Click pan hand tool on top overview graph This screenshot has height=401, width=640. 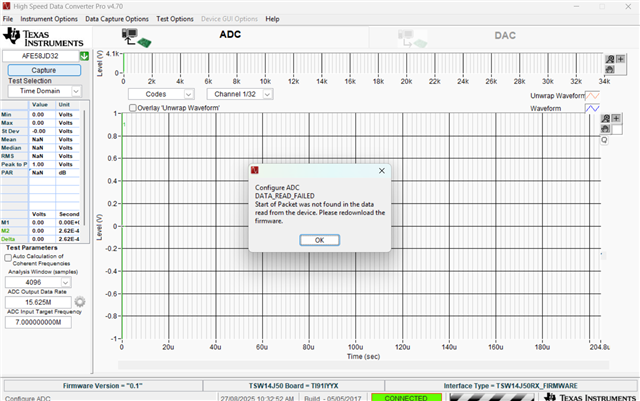click(610, 69)
